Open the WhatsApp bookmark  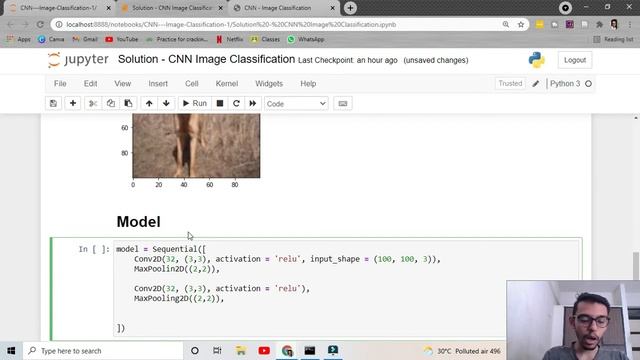coord(306,39)
